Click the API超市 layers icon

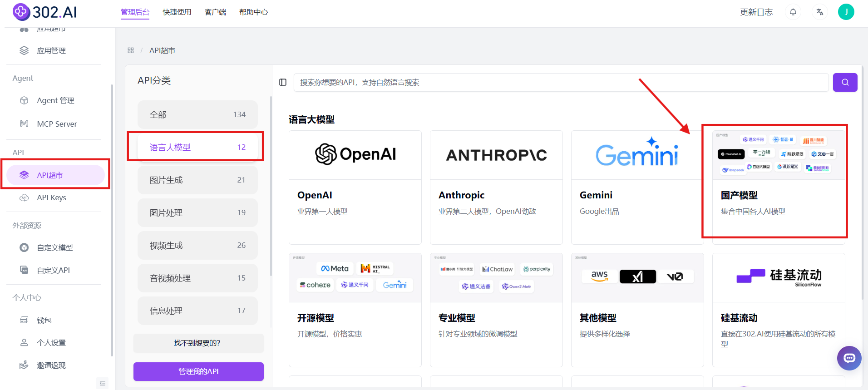point(24,175)
